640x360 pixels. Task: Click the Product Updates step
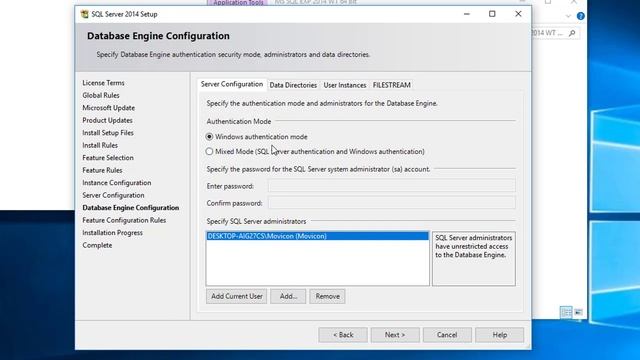(107, 120)
